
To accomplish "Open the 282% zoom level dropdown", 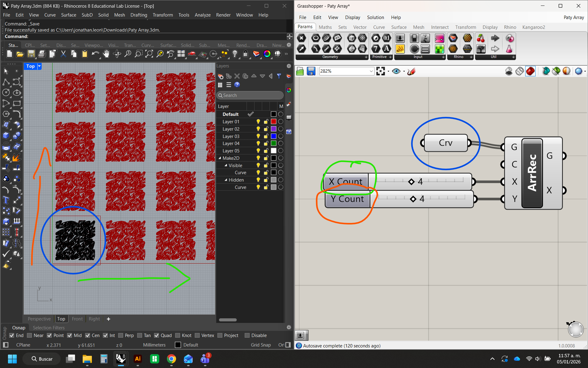I will (x=371, y=71).
